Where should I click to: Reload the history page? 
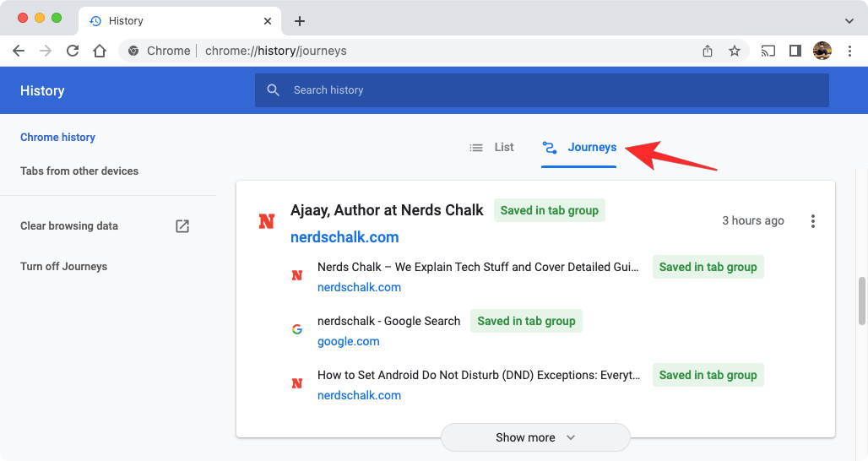point(73,51)
